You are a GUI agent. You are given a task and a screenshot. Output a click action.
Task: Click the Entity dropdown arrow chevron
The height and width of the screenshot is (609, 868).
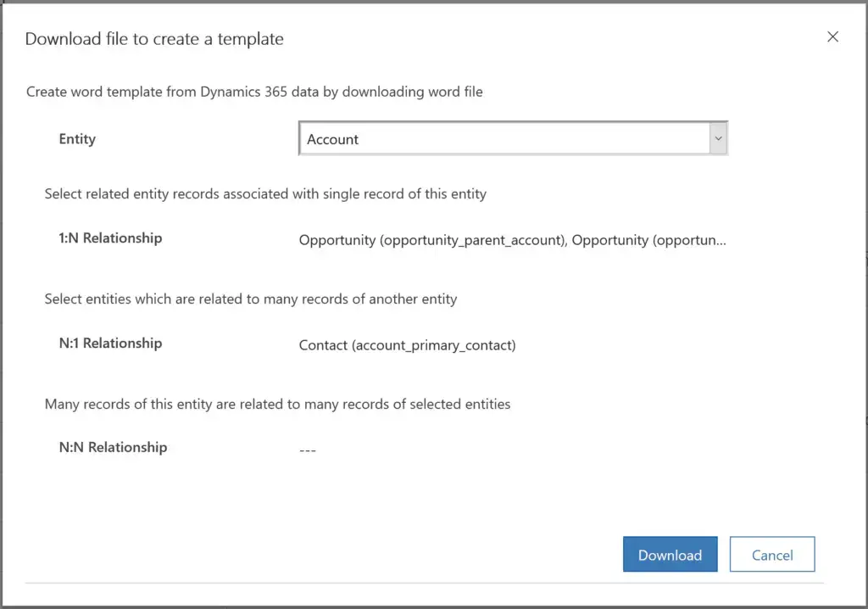[718, 138]
